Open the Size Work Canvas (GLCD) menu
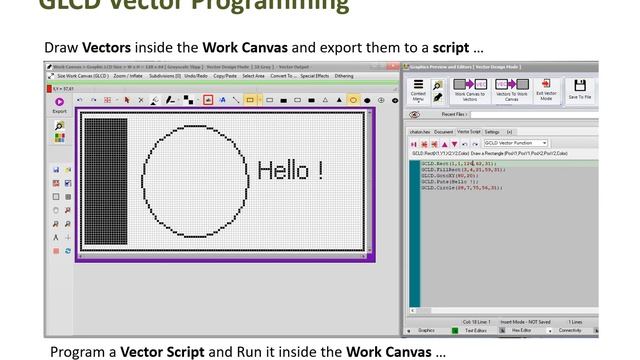This screenshot has width=640, height=360. 82,76
